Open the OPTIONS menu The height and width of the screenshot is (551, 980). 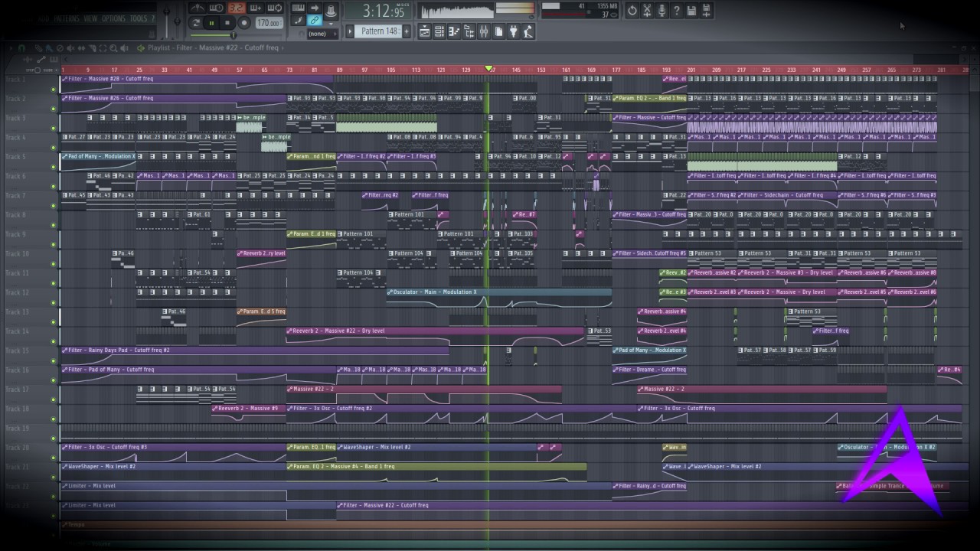click(x=113, y=18)
